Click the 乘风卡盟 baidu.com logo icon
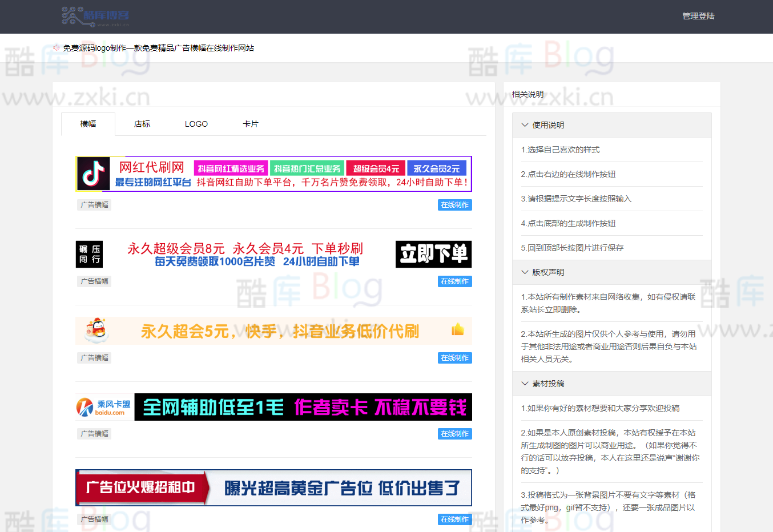Screen dimensions: 773x532 [102, 407]
